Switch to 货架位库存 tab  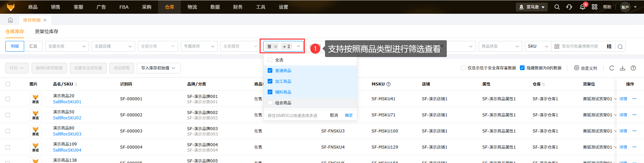(47, 32)
